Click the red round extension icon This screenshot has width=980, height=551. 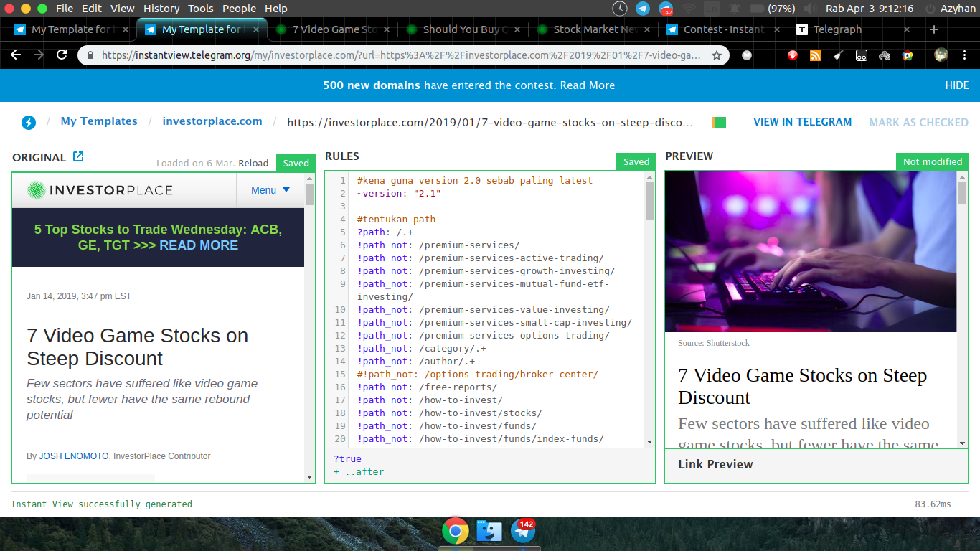(x=792, y=55)
